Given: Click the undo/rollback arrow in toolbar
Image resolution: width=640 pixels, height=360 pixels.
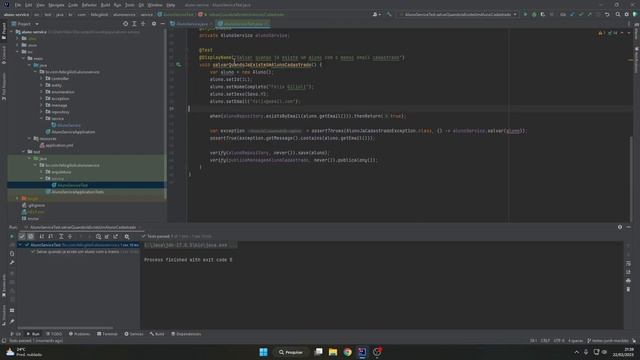Looking at the screenshot, I should point(607,14).
